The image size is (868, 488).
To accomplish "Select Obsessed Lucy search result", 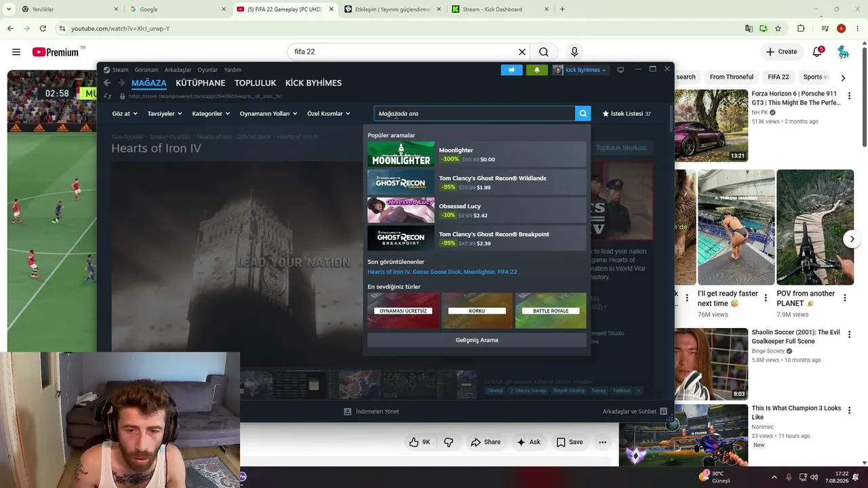I will (477, 210).
